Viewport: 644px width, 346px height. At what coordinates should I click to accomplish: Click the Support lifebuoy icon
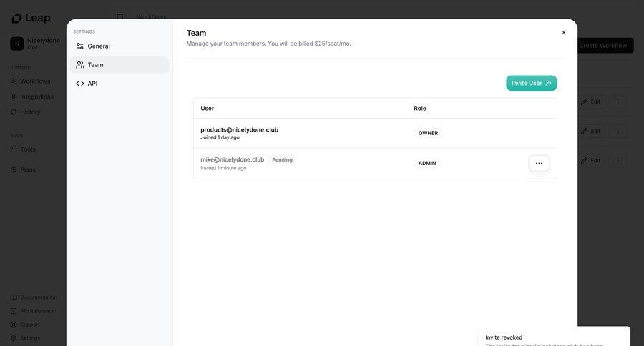[14, 325]
